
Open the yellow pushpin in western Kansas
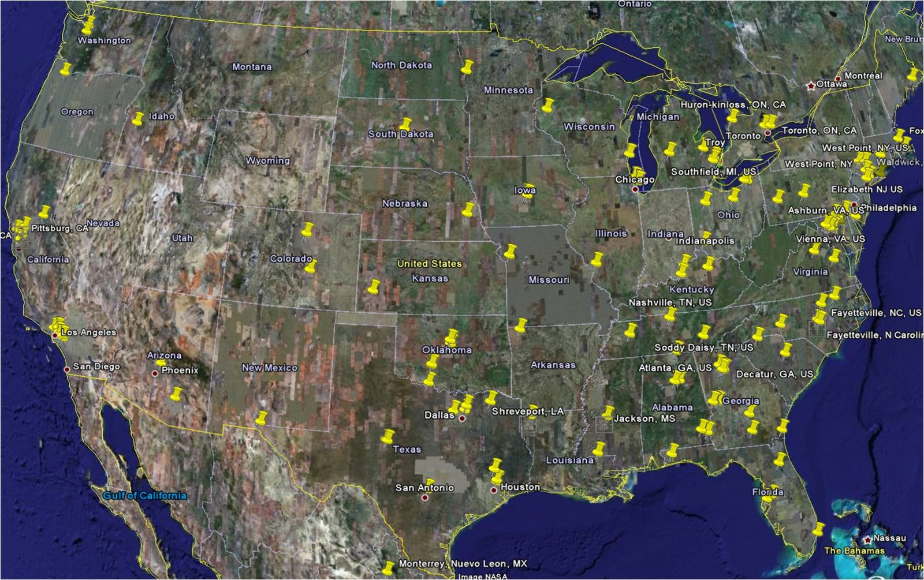point(374,287)
